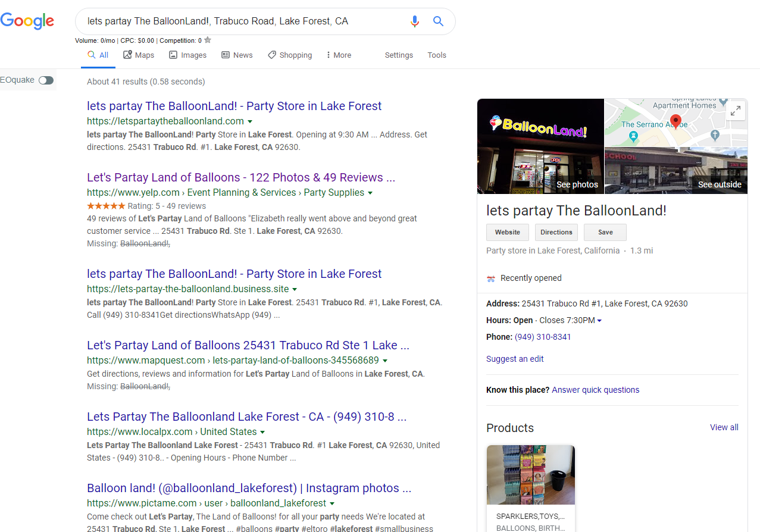The width and height of the screenshot is (760, 532).
Task: Click Answer quick questions link
Action: 596,390
